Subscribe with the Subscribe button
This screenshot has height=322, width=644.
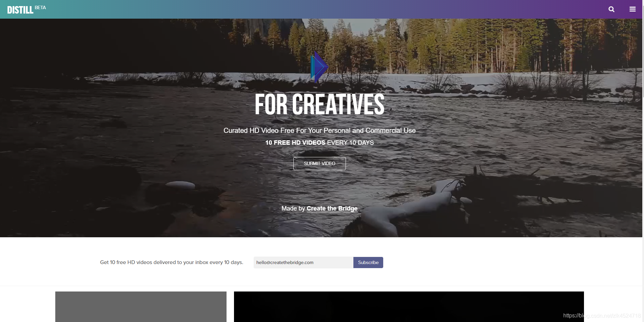(x=368, y=262)
